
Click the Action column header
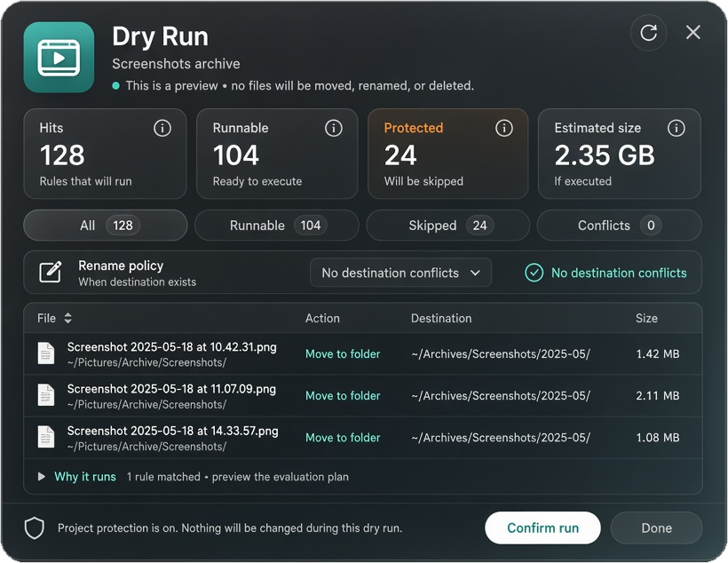point(322,318)
